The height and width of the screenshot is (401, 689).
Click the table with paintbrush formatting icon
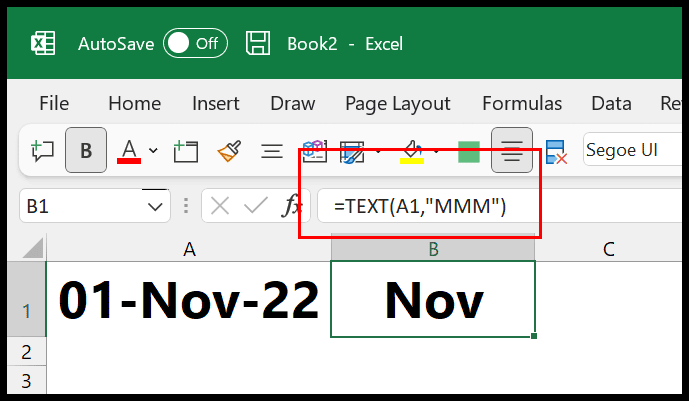pyautogui.click(x=352, y=152)
